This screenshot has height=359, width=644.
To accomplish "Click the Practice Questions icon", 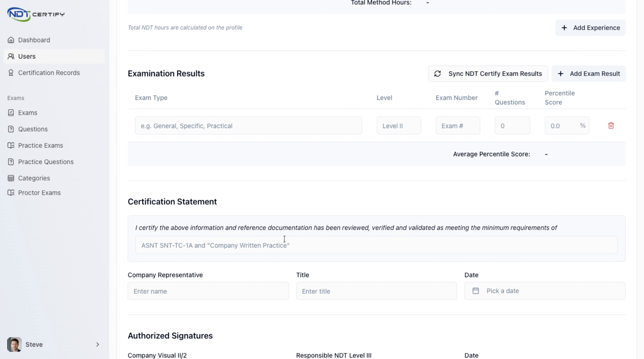I will point(11,162).
